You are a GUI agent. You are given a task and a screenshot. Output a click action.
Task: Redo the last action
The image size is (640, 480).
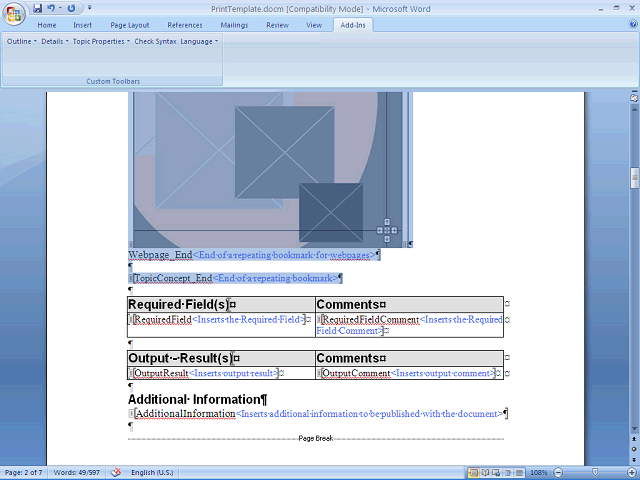[71, 8]
